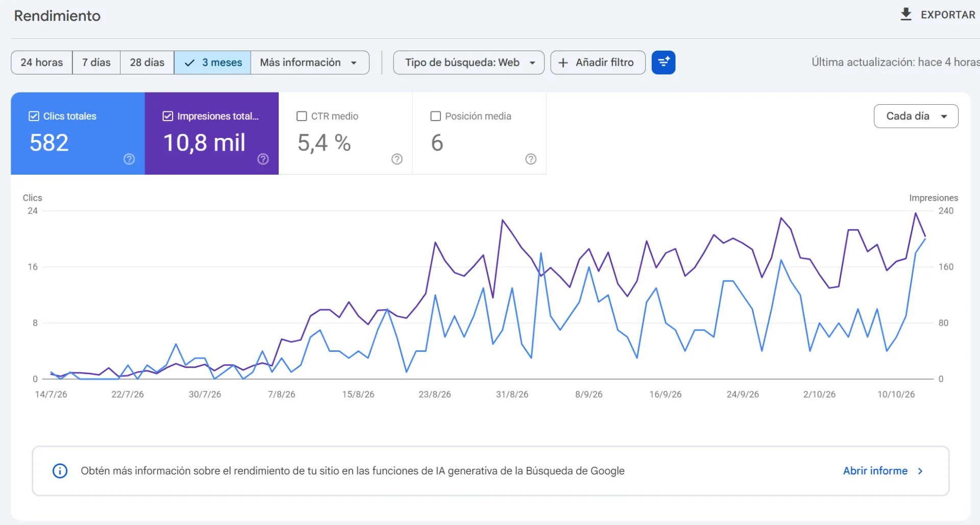This screenshot has width=980, height=525.
Task: Click the chevron arrow next to Abrir informe
Action: coord(920,471)
